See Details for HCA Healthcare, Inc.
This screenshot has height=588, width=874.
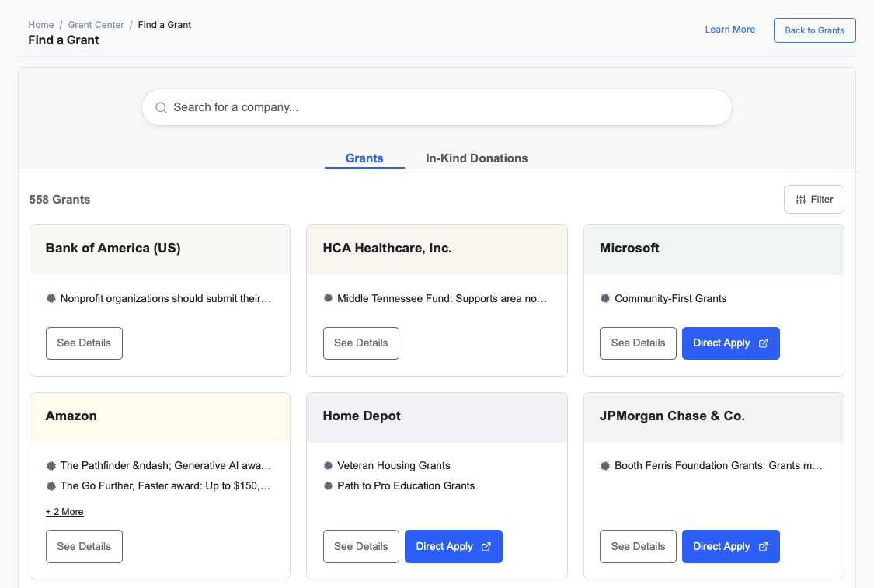[x=361, y=343]
